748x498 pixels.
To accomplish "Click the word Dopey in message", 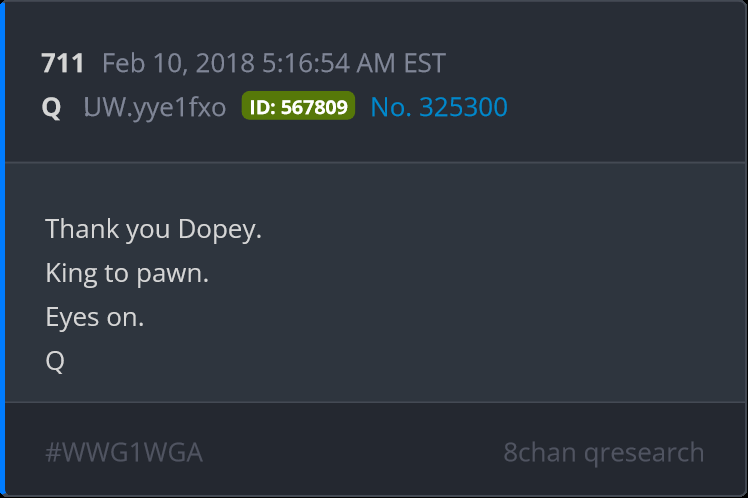I will click(x=219, y=229).
